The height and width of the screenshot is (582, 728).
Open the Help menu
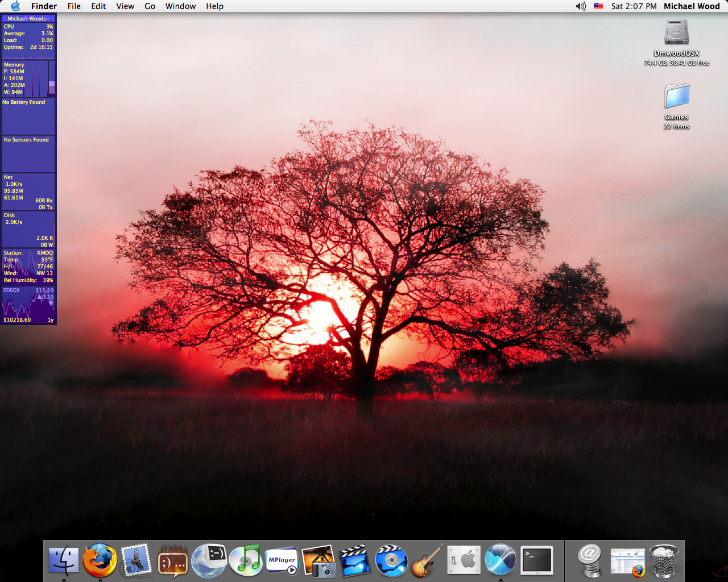point(214,6)
